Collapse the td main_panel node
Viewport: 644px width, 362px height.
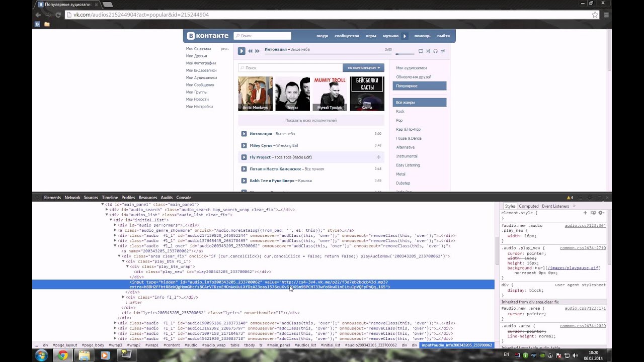coord(103,205)
